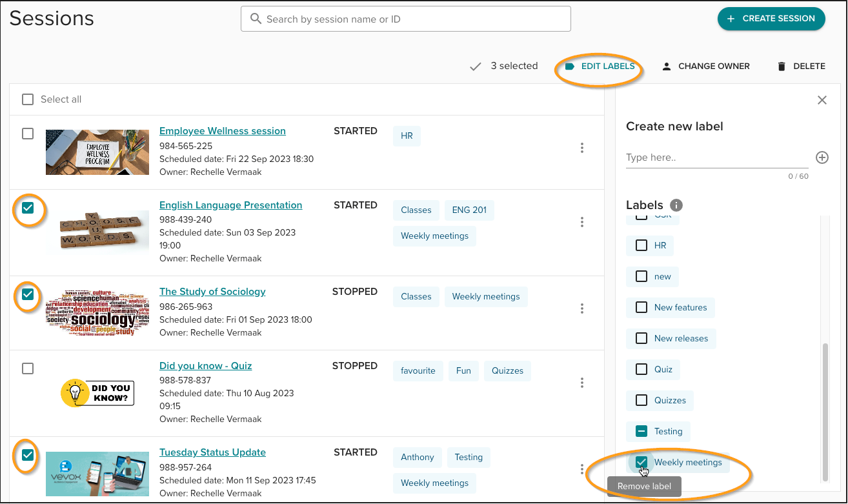Toggle the Testing label checkbox

point(641,431)
